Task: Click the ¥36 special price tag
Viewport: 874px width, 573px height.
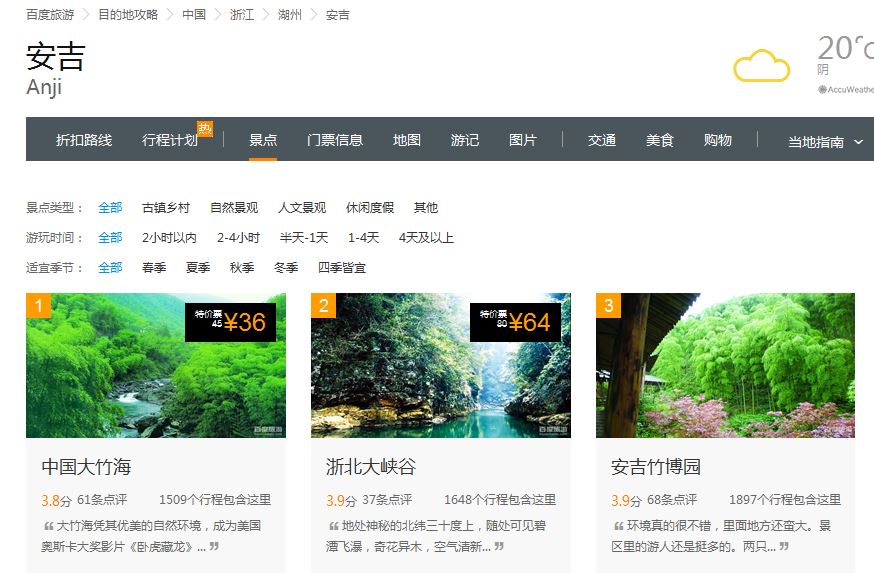Action: pos(230,321)
